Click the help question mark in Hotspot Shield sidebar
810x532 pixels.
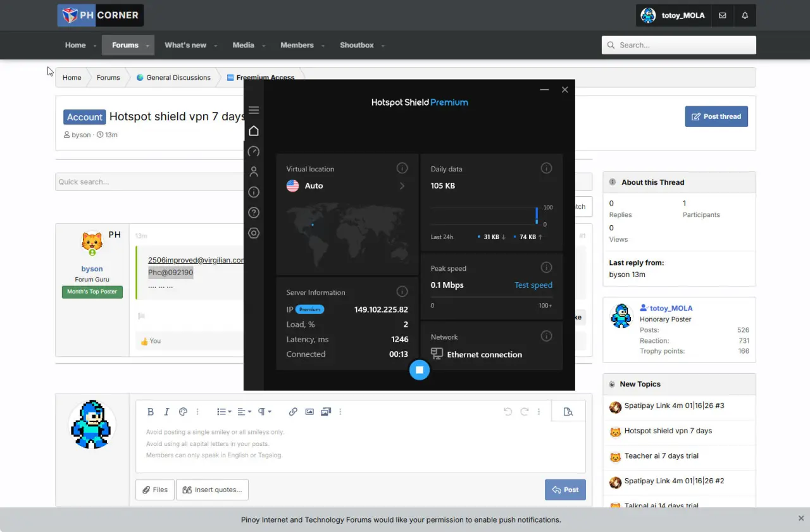254,213
